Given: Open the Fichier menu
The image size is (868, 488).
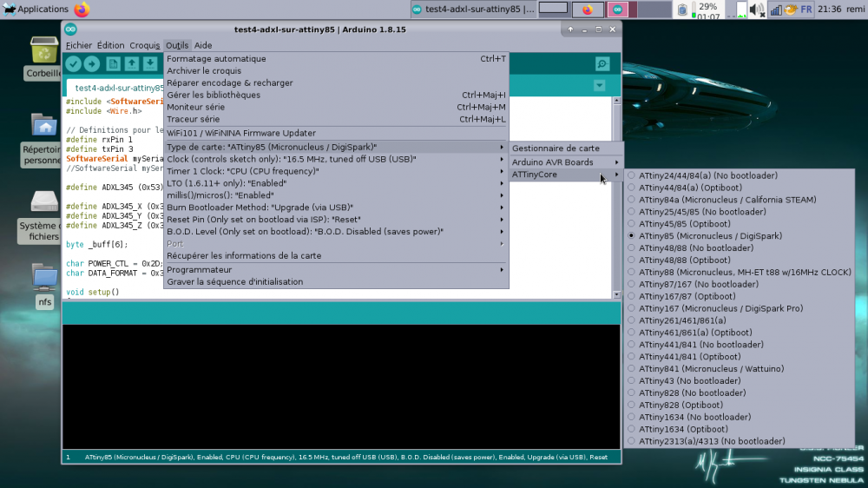Looking at the screenshot, I should 79,45.
